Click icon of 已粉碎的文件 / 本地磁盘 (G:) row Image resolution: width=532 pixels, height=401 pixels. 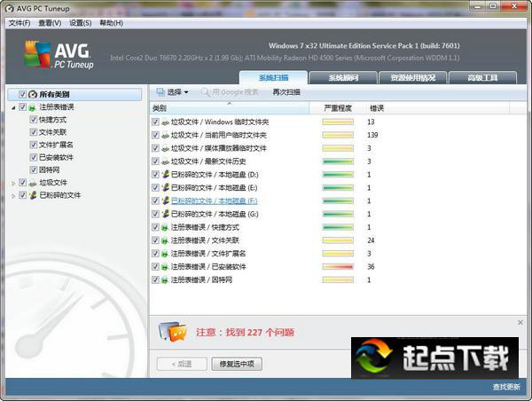(x=165, y=214)
